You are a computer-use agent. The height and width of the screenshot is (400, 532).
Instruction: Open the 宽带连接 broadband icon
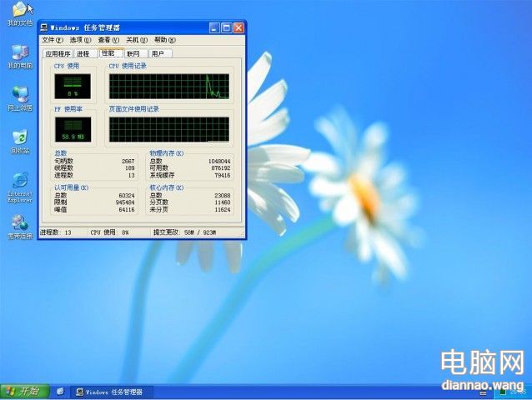19,224
